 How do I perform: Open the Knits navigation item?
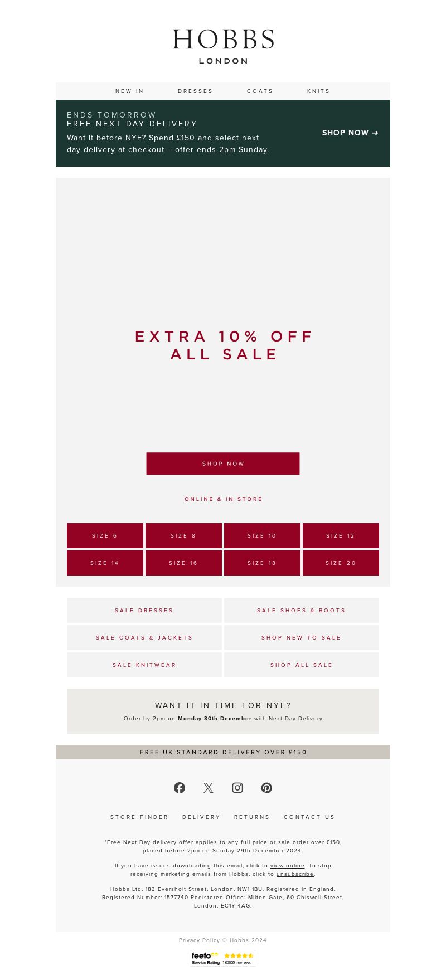(318, 91)
